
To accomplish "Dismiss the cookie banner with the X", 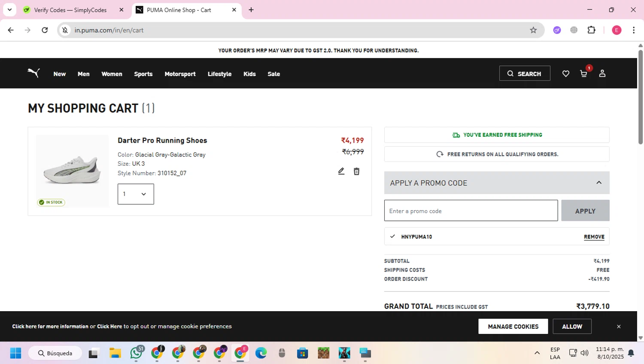I will pyautogui.click(x=619, y=327).
